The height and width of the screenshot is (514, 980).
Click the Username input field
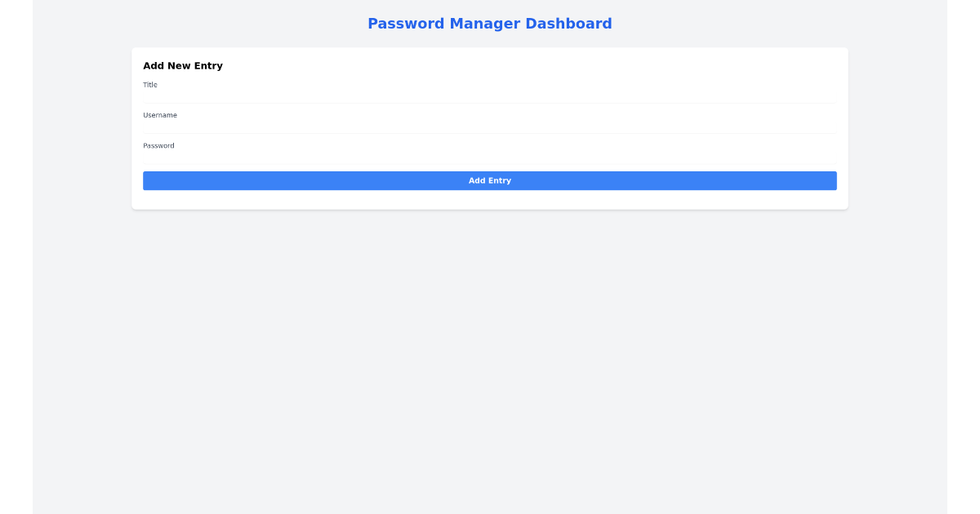click(x=490, y=121)
